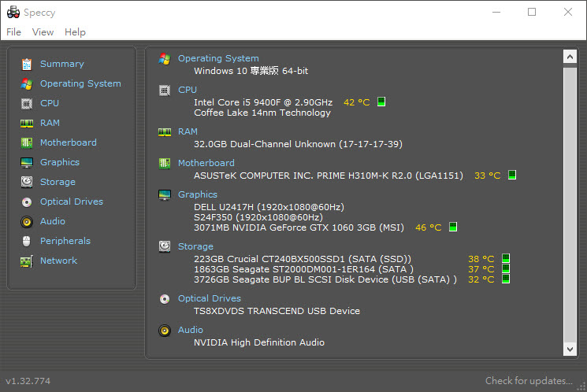
Task: Select the Storage drive icon in sidebar
Action: point(27,182)
